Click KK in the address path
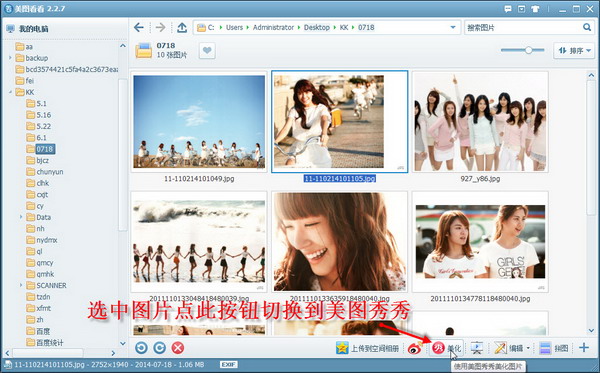The width and height of the screenshot is (600, 373). click(x=344, y=28)
